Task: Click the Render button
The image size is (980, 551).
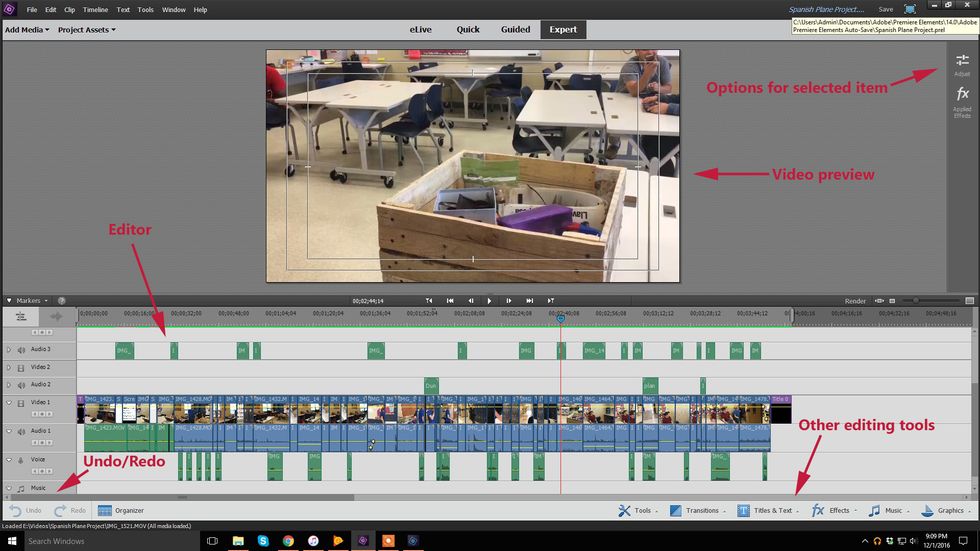Action: tap(855, 301)
